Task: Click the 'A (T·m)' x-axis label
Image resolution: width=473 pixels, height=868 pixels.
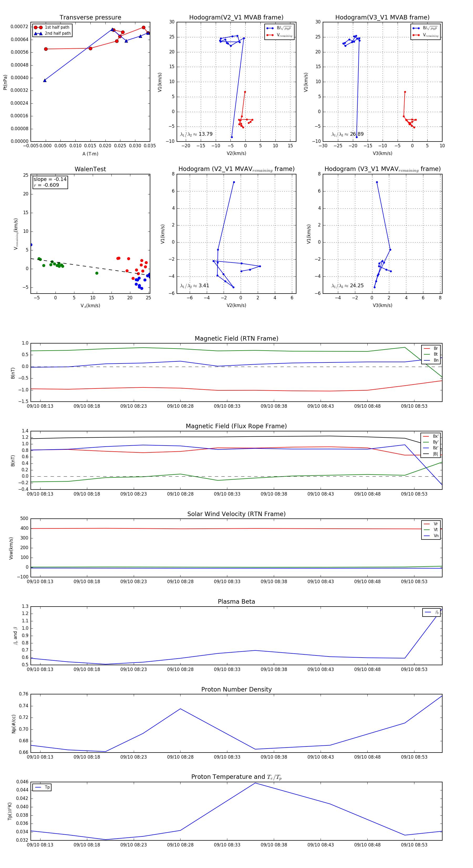Action: pyautogui.click(x=90, y=154)
